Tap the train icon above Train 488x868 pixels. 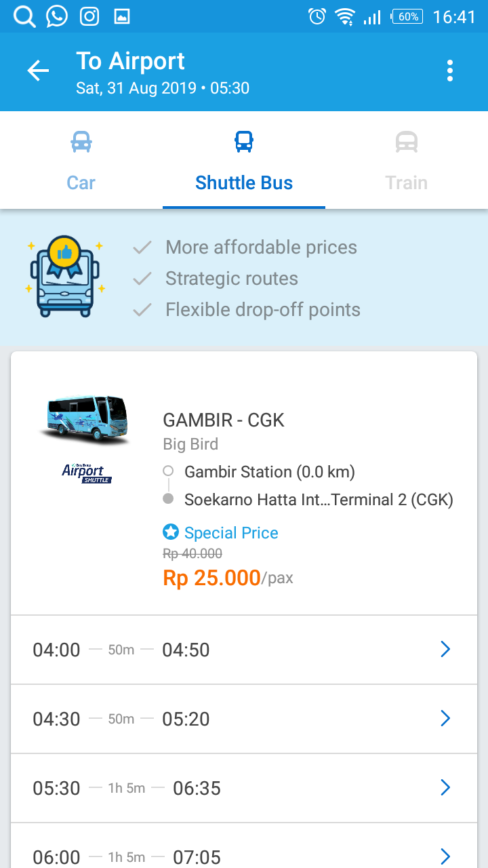(407, 142)
